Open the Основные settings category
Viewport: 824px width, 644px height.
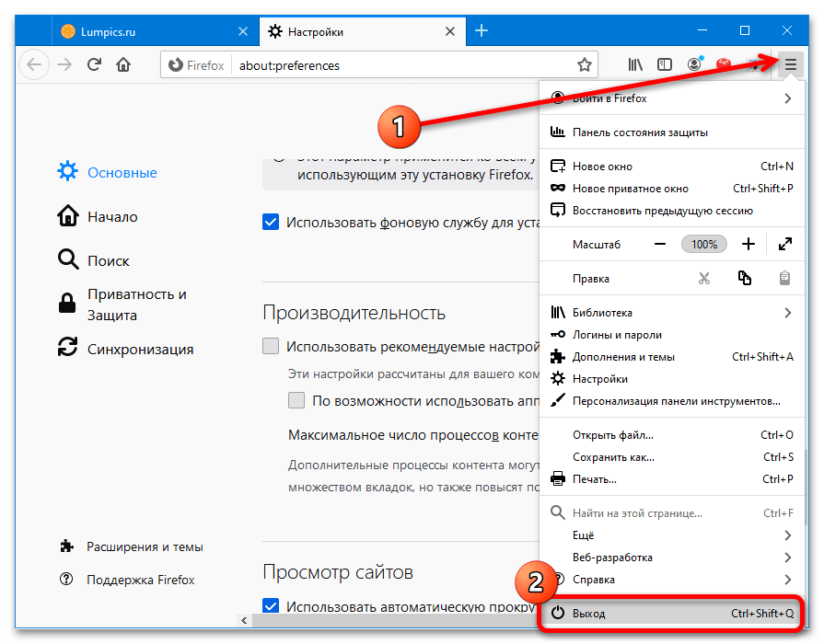click(107, 172)
